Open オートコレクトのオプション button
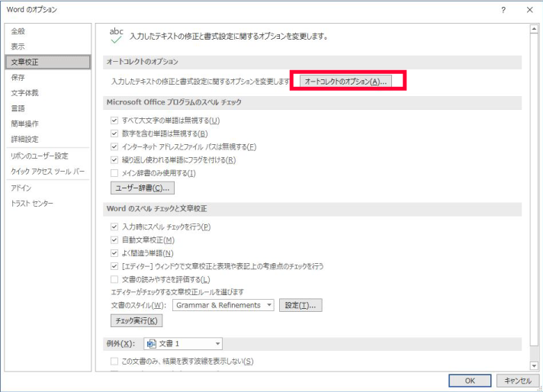 point(345,81)
